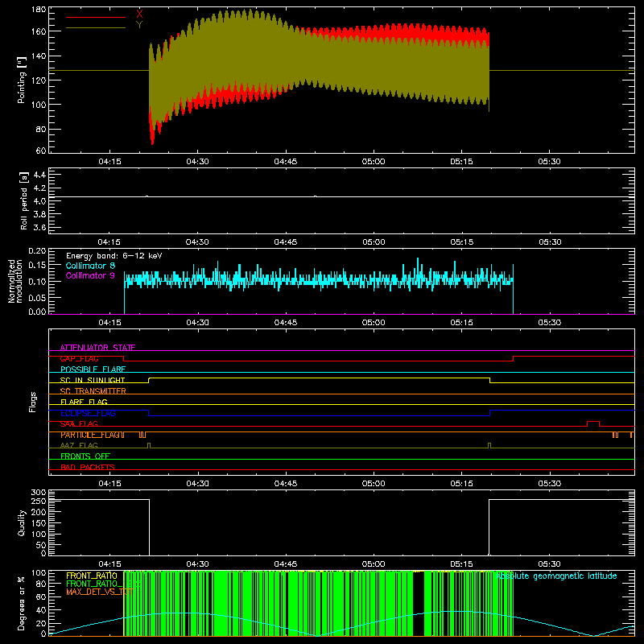
Task: Select 'Energy band: 6-12 keV' annotation
Action: 114,256
